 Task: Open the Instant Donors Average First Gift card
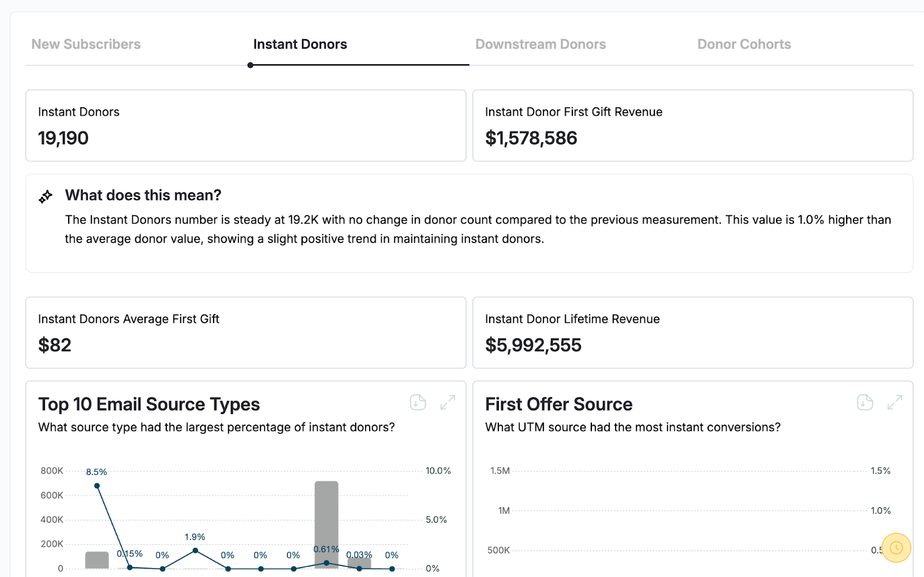coord(245,333)
